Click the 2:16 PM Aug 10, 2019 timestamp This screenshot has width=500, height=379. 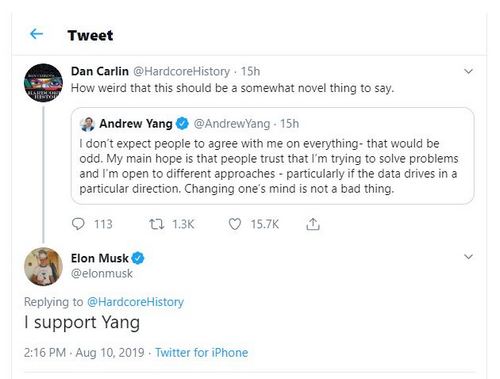[84, 353]
